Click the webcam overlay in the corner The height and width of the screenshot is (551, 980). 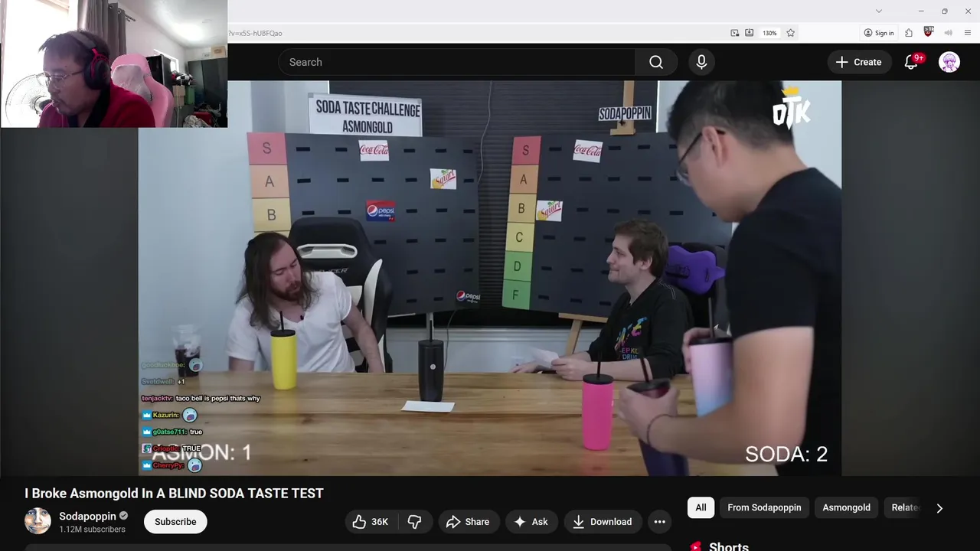coord(114,64)
